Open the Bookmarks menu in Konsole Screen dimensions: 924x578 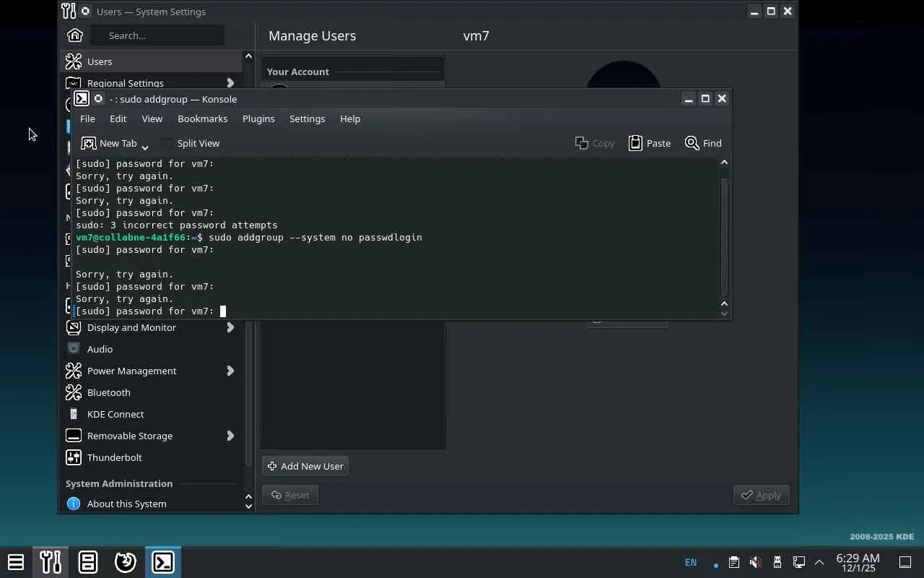[203, 118]
